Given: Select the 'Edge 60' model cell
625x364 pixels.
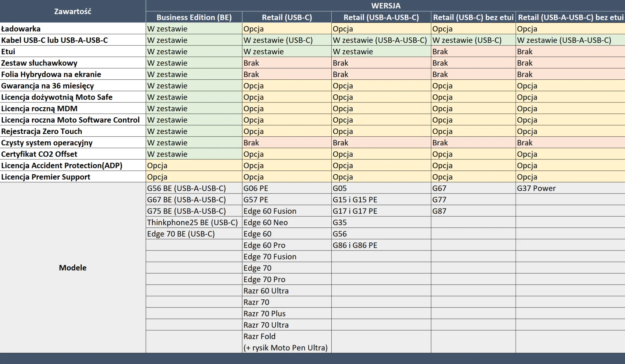Looking at the screenshot, I should [x=287, y=234].
